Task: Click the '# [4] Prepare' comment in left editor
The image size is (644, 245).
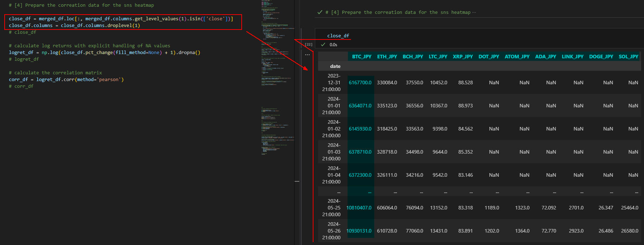Action: pyautogui.click(x=81, y=5)
